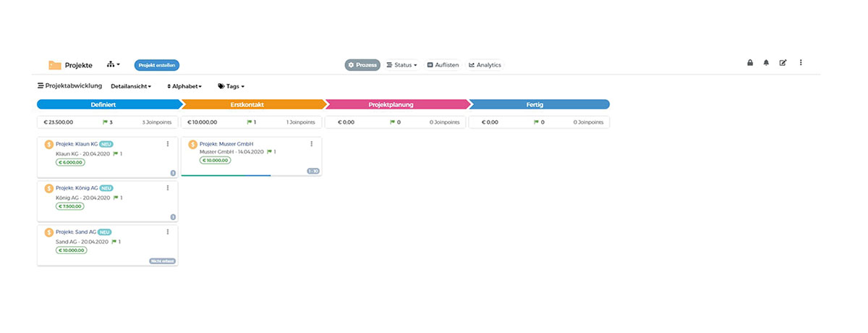Open the Detailansicht dropdown
The image size is (868, 333).
[x=131, y=86]
